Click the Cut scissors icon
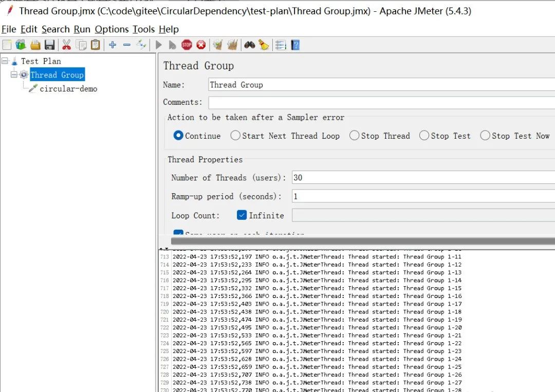Screen dimensions: 555x392 66,45
